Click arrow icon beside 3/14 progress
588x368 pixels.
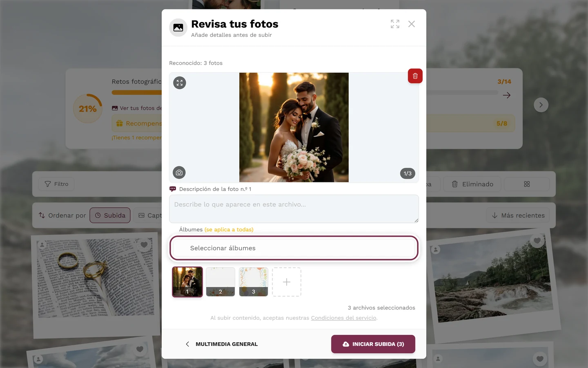point(507,95)
